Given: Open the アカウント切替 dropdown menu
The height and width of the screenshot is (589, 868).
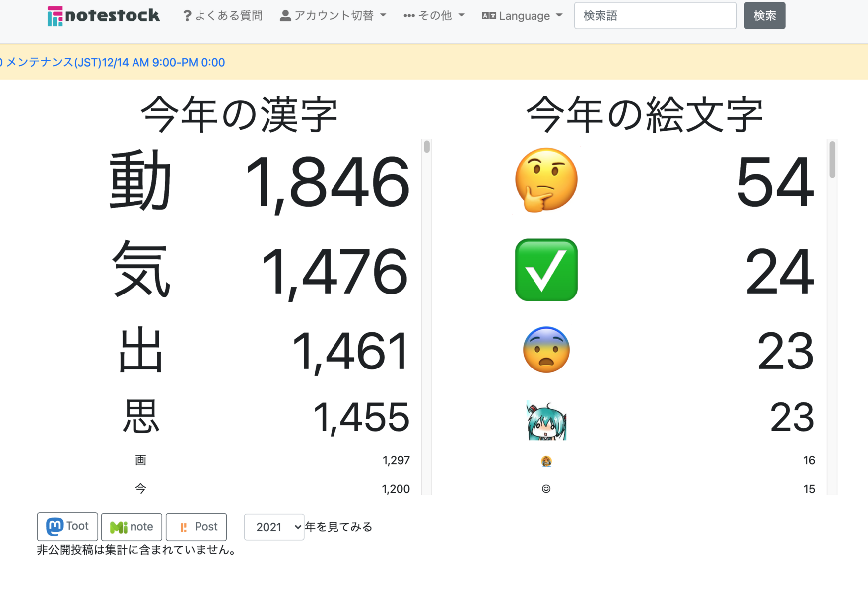Looking at the screenshot, I should pos(333,16).
